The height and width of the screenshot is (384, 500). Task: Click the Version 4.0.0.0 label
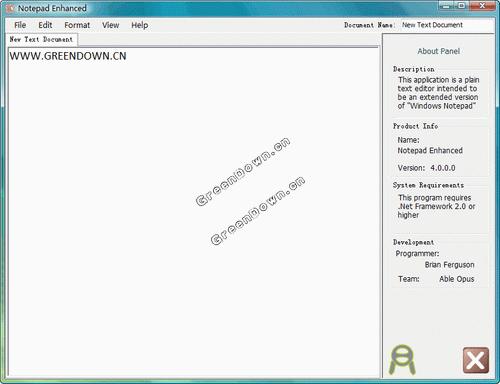click(x=426, y=168)
